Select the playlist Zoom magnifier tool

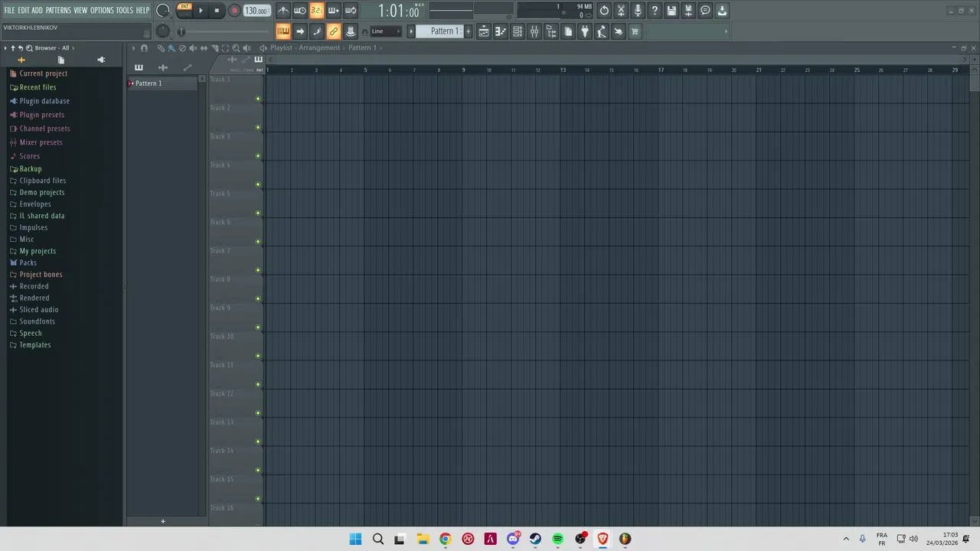(236, 47)
